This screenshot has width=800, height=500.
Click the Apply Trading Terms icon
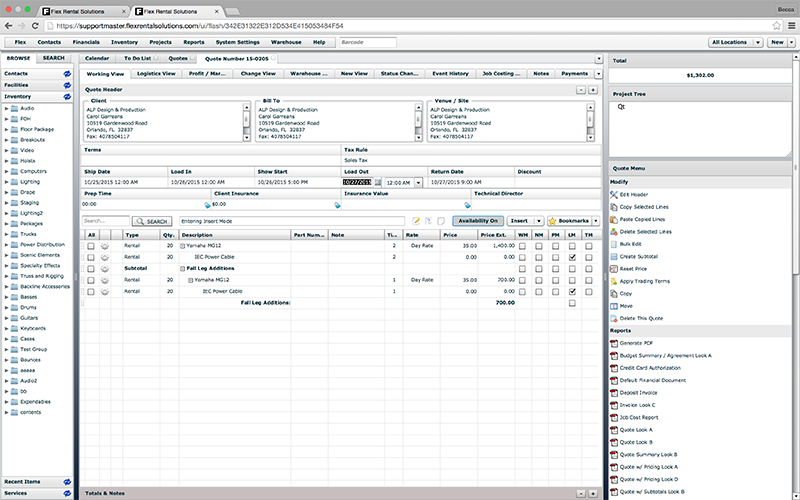[x=614, y=281]
